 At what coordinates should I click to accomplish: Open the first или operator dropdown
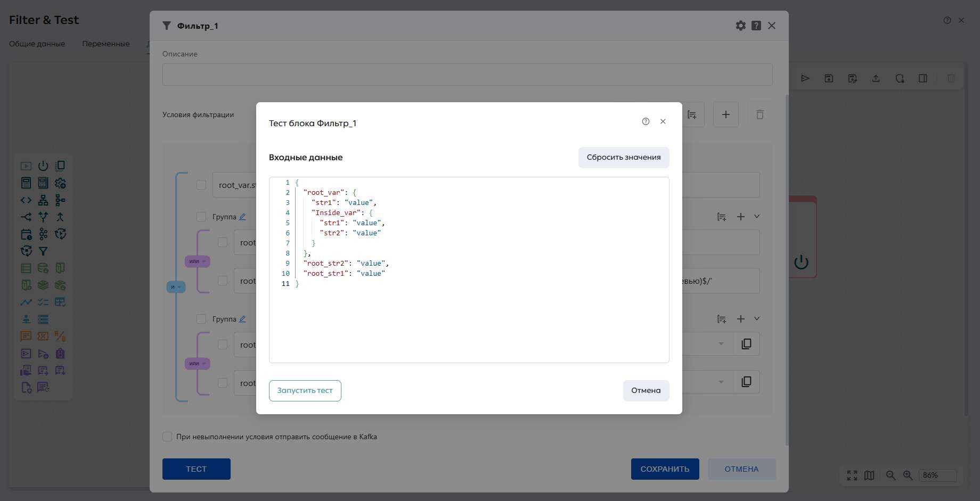[x=198, y=261]
